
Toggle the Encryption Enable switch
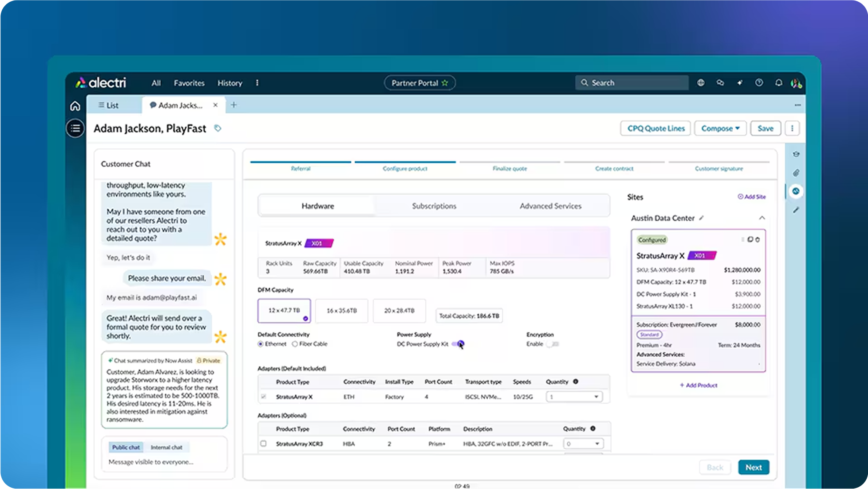(553, 344)
